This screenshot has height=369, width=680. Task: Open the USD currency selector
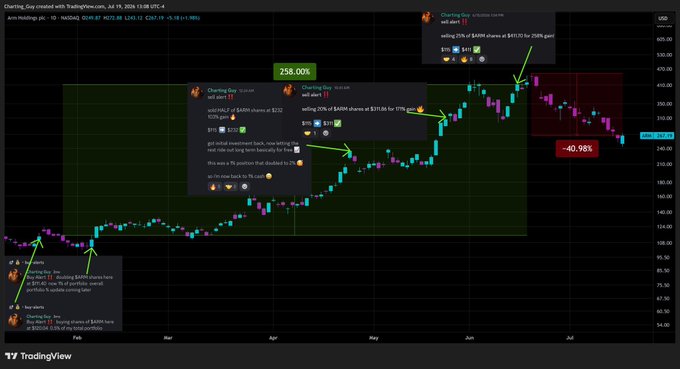pos(663,18)
